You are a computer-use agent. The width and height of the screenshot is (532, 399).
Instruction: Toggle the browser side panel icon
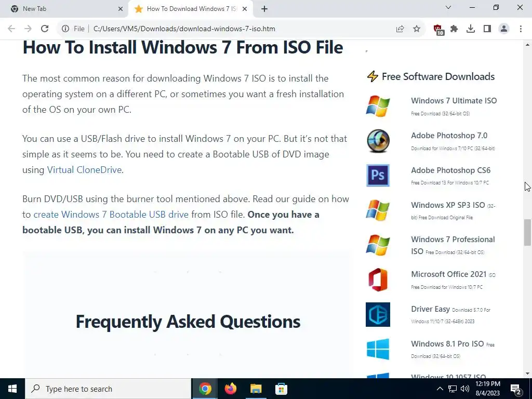coord(487,29)
